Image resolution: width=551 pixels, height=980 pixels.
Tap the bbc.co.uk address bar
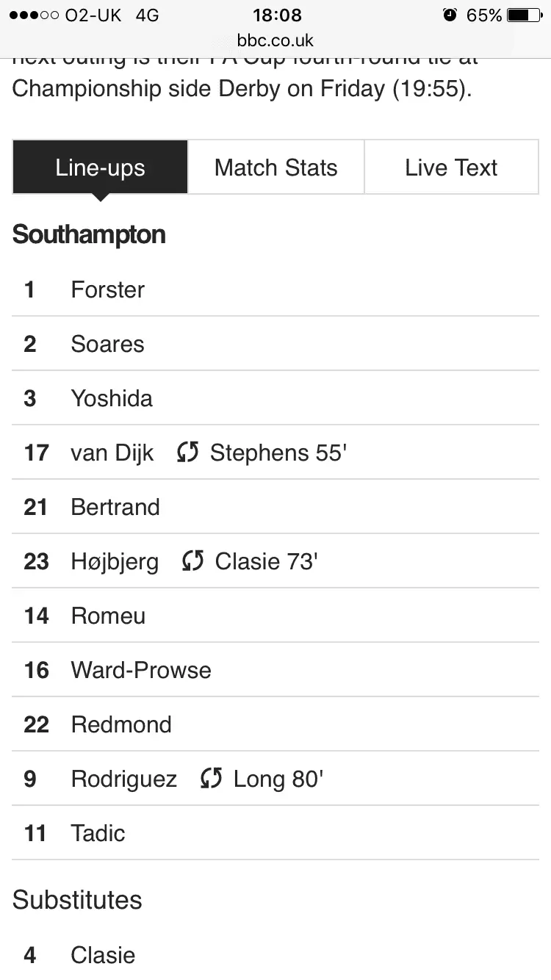(275, 40)
